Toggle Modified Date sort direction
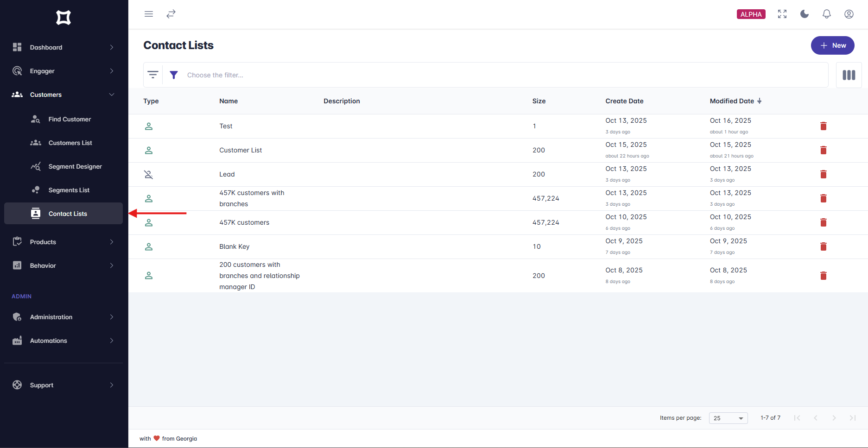 [x=760, y=101]
